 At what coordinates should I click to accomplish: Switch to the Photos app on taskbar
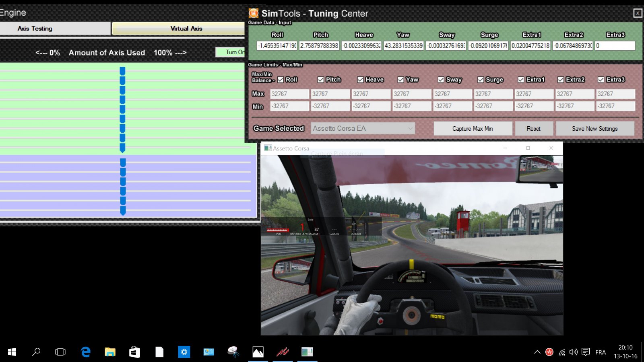(x=258, y=352)
